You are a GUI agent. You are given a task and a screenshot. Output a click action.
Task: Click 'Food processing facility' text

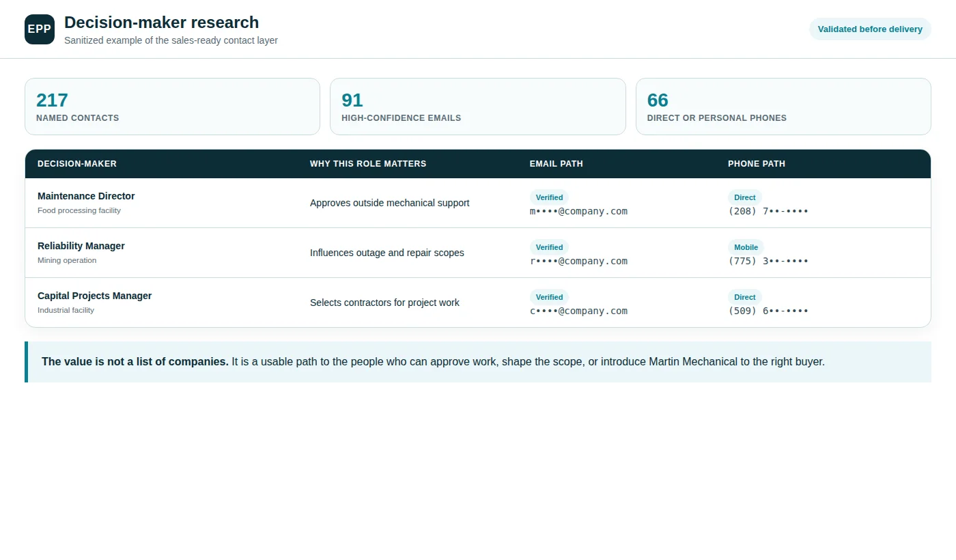79,210
